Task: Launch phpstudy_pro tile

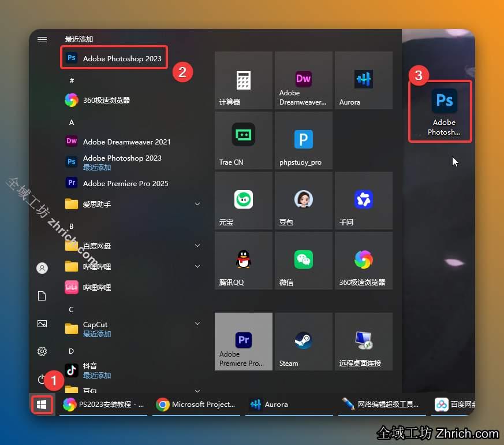Action: tap(304, 140)
